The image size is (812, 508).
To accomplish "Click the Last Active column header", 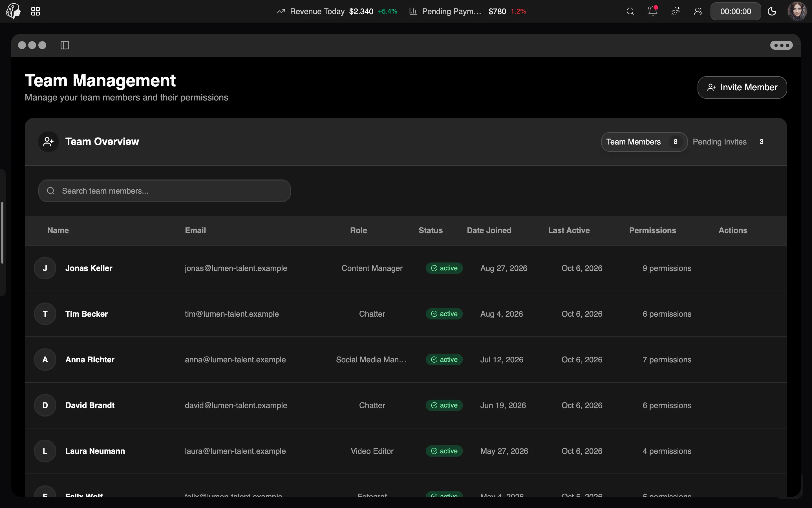I will [569, 231].
